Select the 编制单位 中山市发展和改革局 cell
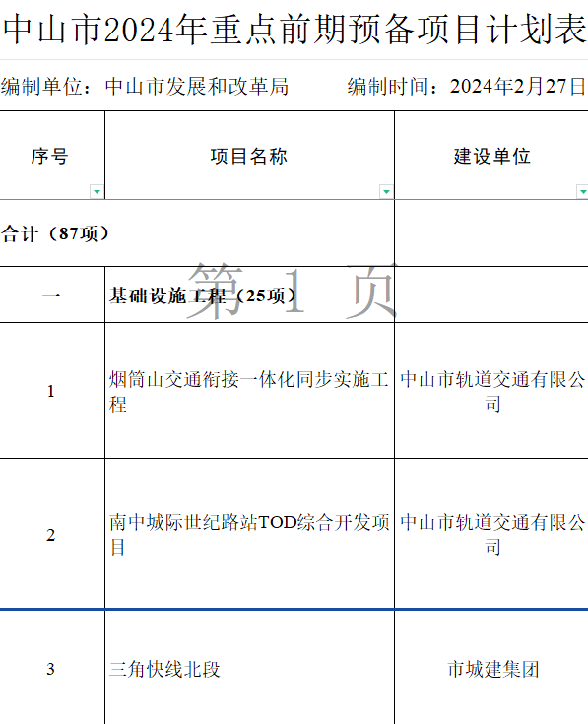The image size is (588, 724). tap(145, 87)
